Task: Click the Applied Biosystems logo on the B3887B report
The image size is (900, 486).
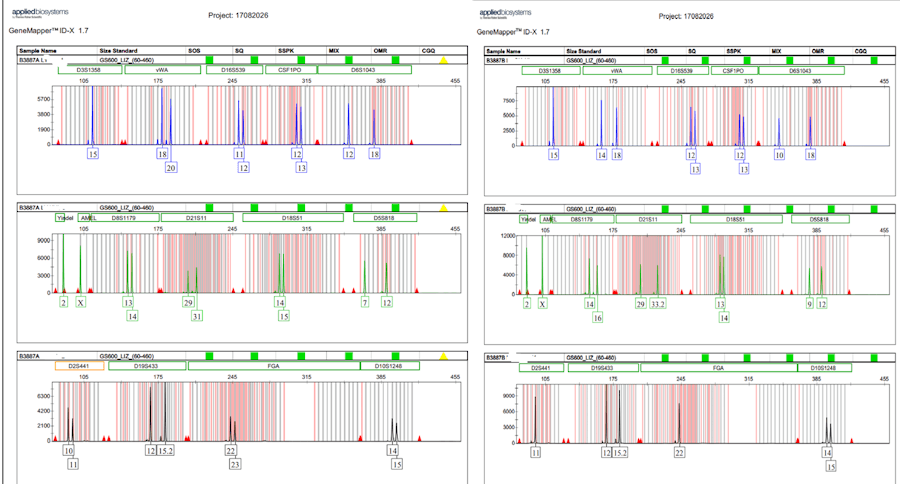Action: (505, 13)
